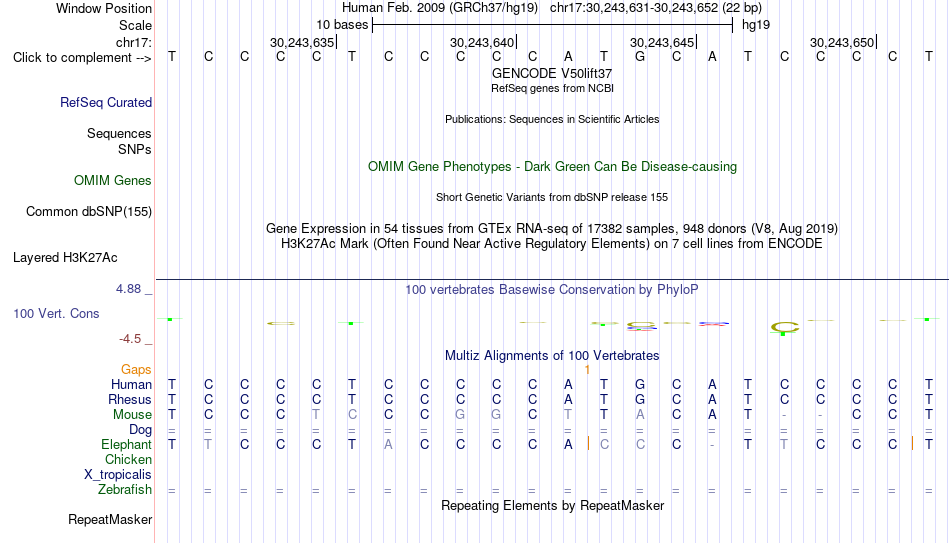Click 'RefSeq genes from NCBI' track title
Screen dimensions: 950x543
(553, 88)
